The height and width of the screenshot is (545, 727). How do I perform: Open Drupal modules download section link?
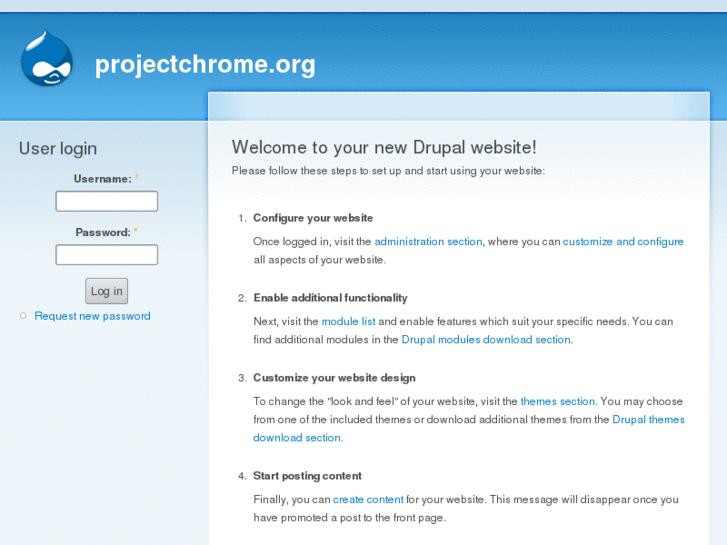click(x=486, y=340)
